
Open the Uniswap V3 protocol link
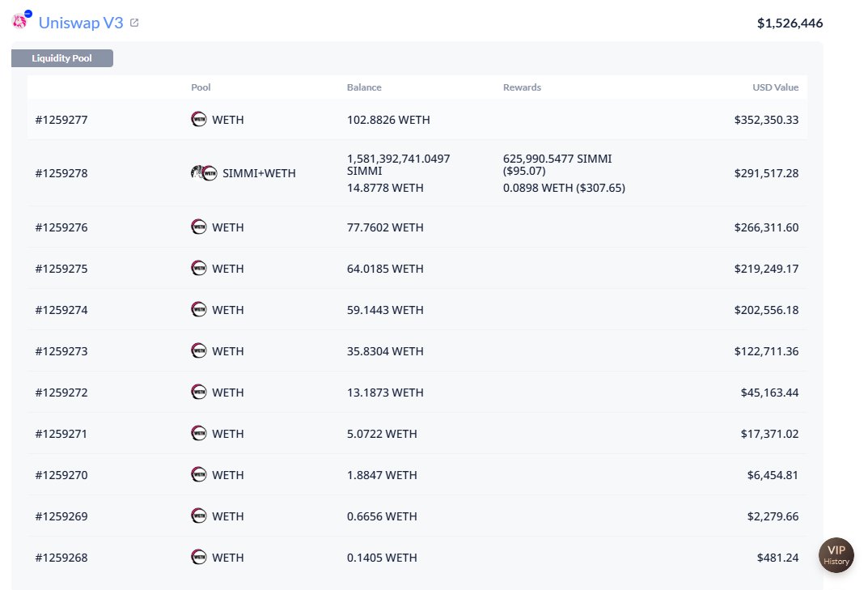[81, 23]
